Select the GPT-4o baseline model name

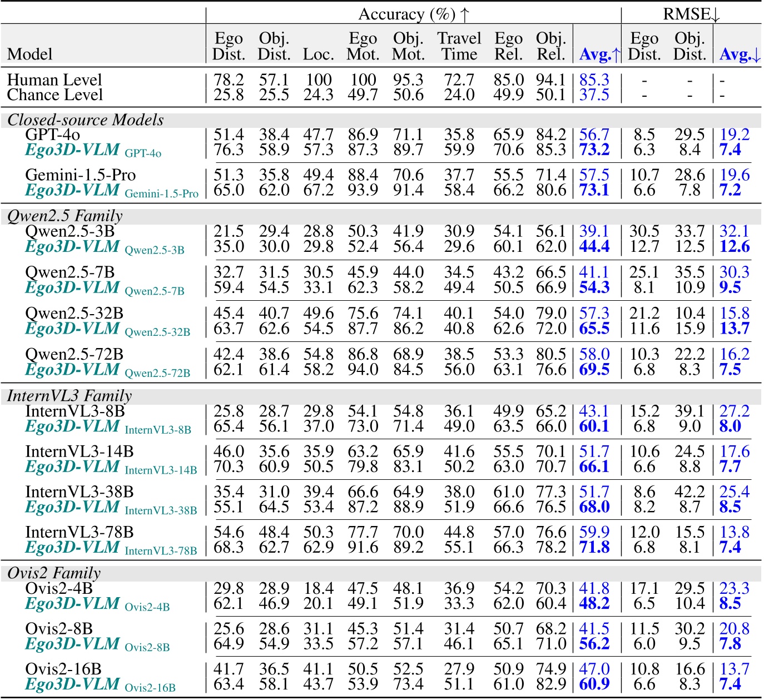tap(53, 135)
